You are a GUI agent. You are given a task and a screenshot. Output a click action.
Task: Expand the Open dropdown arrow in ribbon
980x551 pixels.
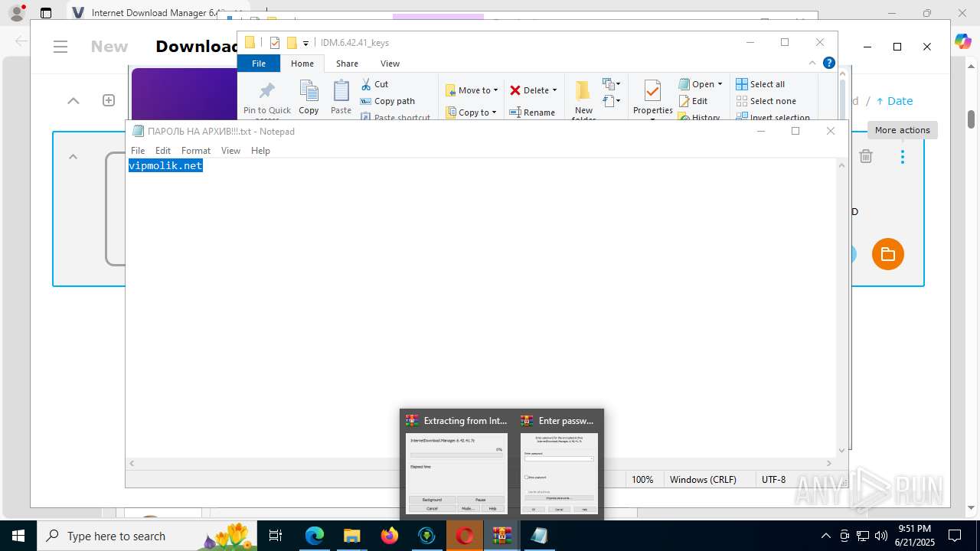click(x=720, y=84)
